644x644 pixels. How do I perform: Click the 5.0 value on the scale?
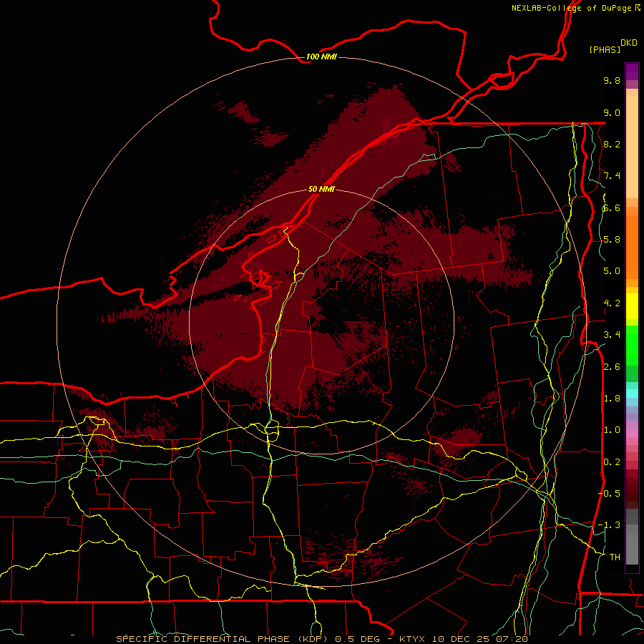612,271
